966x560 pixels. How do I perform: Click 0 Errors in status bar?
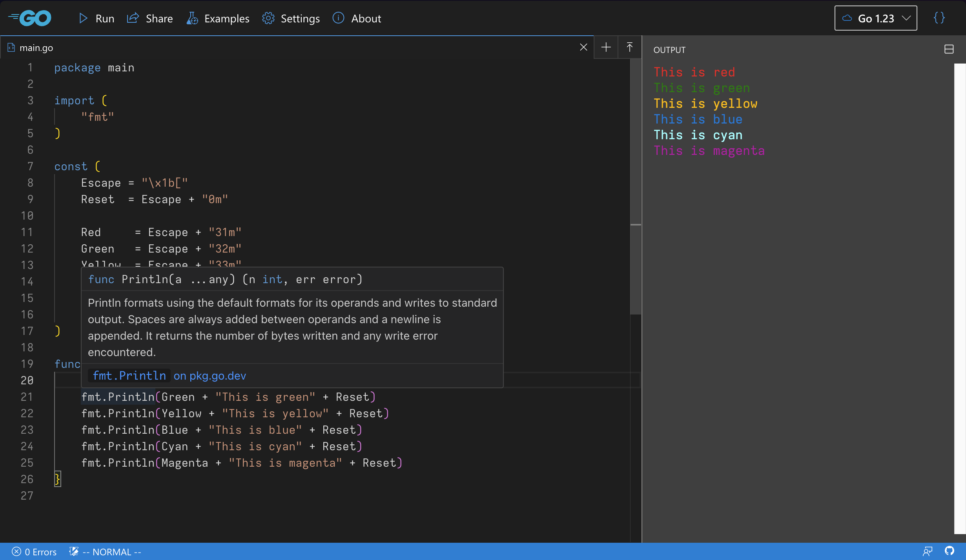point(34,552)
